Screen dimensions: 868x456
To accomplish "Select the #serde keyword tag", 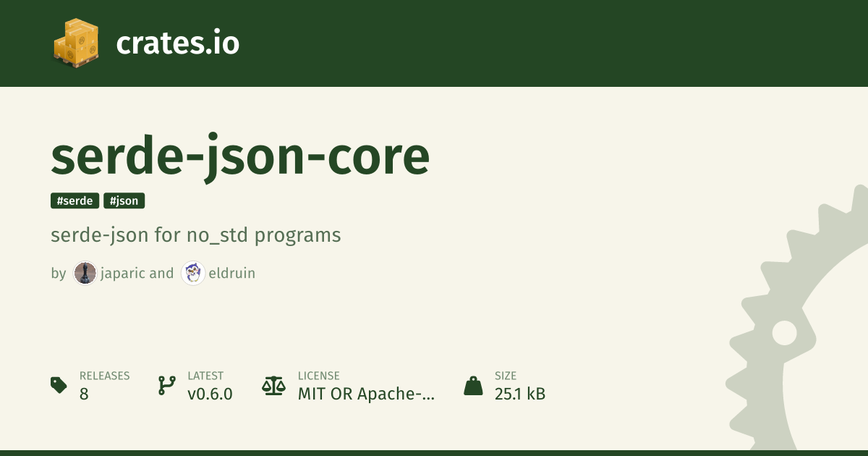I will pos(75,201).
